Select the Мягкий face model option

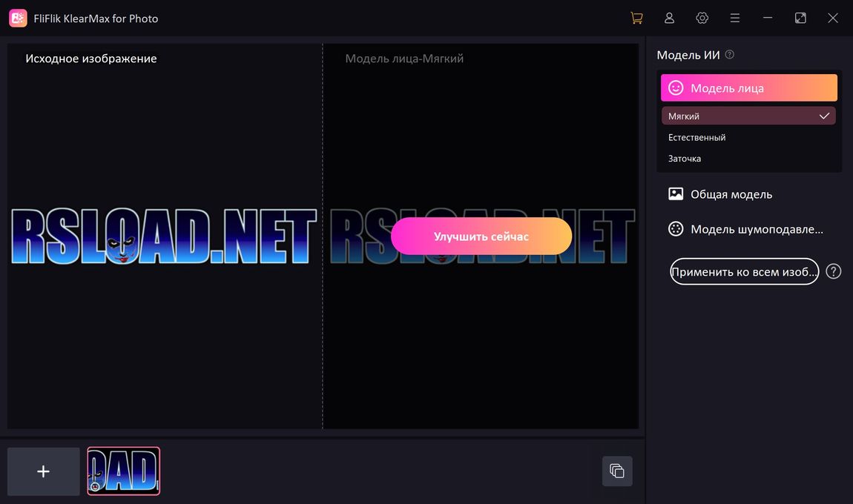click(x=748, y=116)
